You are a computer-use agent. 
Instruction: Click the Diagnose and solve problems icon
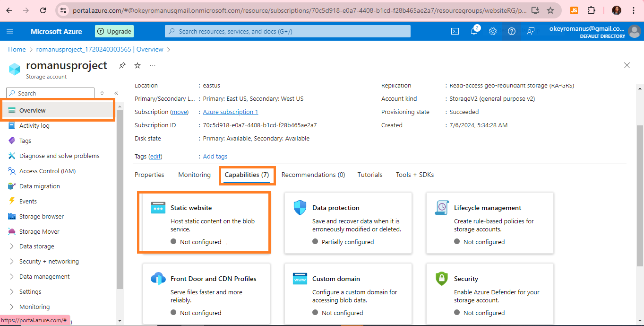pyautogui.click(x=12, y=156)
